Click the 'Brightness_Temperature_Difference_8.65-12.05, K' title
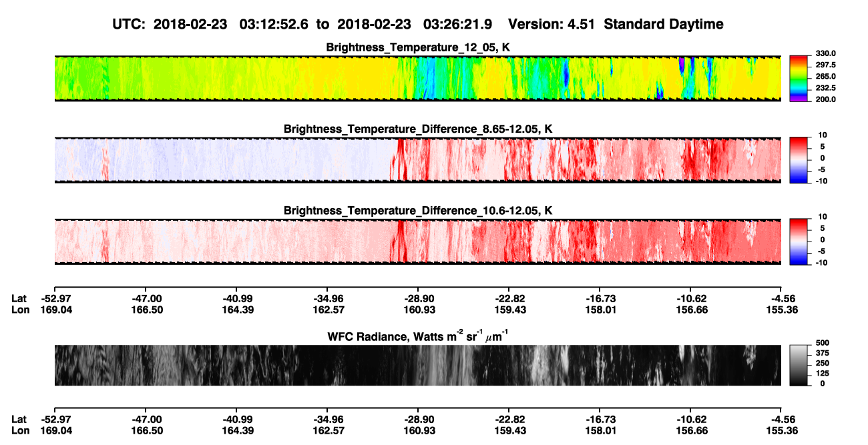Viewport: 868px width, 445px height. tap(418, 129)
